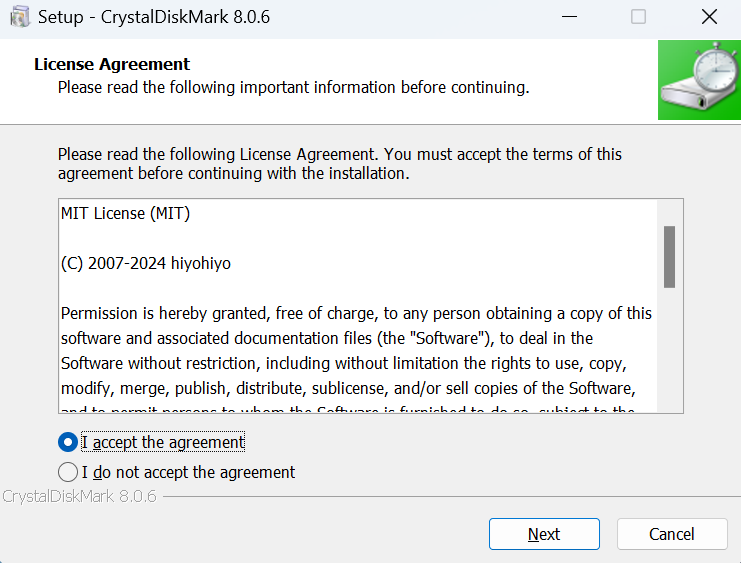Click the license text scrollbar thumb
Screen dimensions: 741x563
click(669, 256)
